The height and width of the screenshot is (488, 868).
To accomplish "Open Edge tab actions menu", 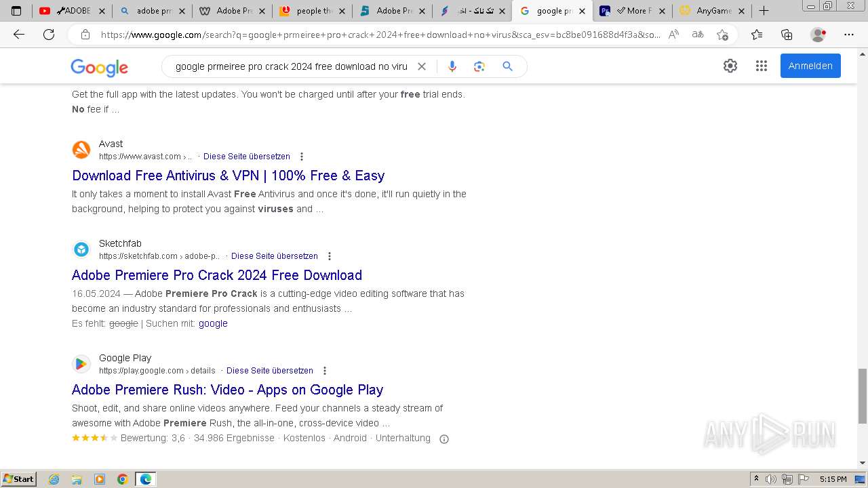I will point(16,11).
